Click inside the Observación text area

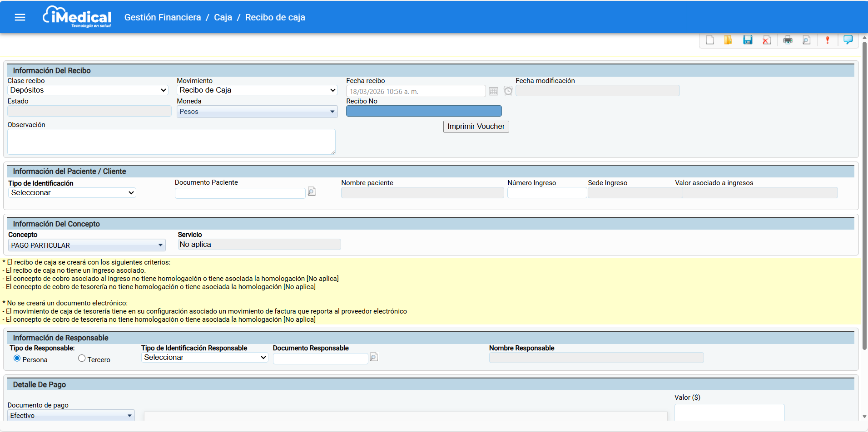(x=171, y=142)
